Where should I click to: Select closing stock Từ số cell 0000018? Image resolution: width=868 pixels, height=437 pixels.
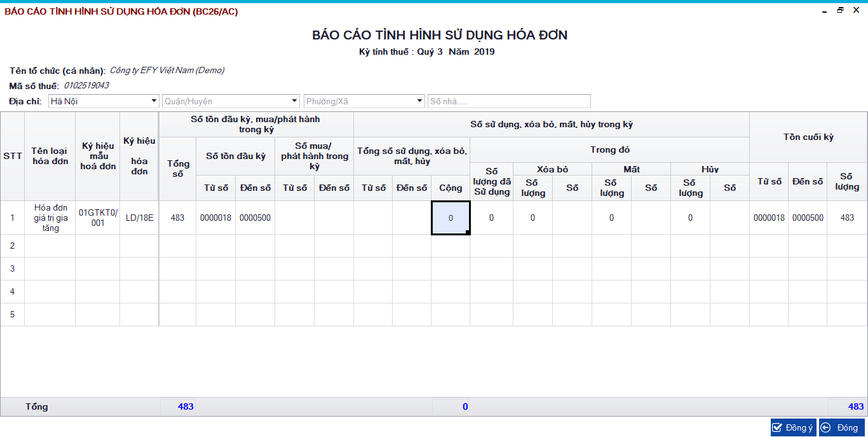point(769,218)
